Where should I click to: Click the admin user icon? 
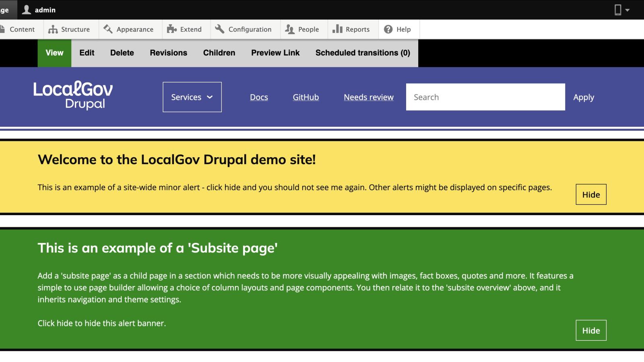point(26,10)
